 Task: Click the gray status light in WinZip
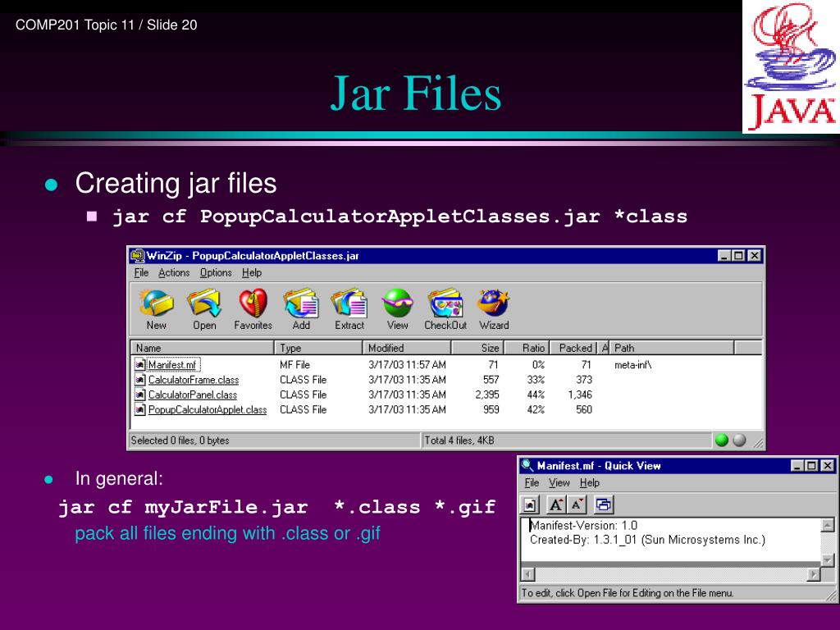(x=739, y=441)
